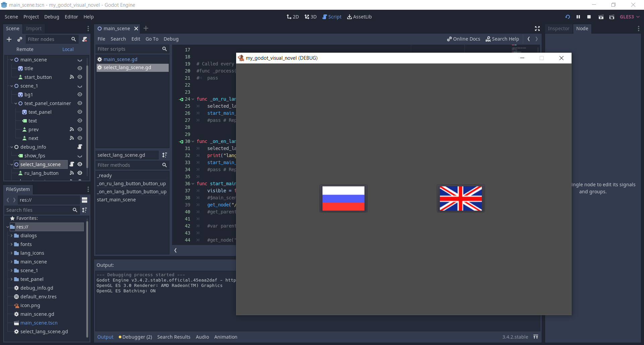Add a new child node with plus icon
The image size is (644, 345).
9,39
